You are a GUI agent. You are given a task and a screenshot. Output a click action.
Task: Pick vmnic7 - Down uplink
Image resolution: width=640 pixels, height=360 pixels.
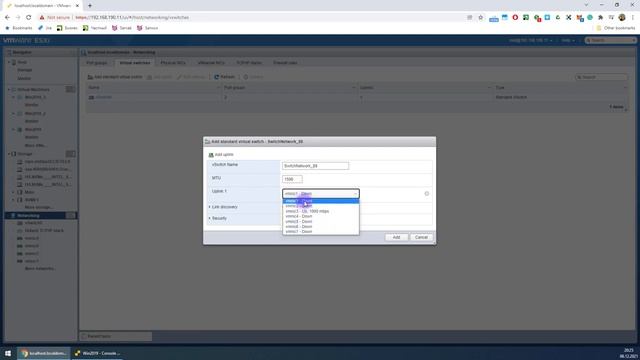point(321,231)
